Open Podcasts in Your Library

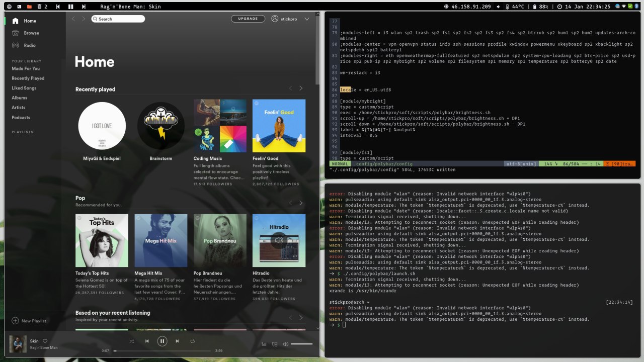point(21,118)
